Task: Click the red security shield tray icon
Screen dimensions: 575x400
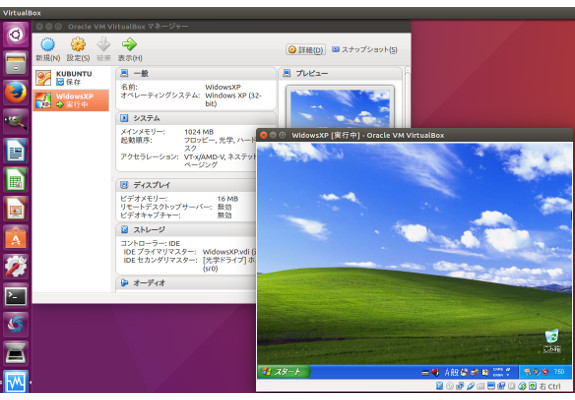Action: [545, 372]
